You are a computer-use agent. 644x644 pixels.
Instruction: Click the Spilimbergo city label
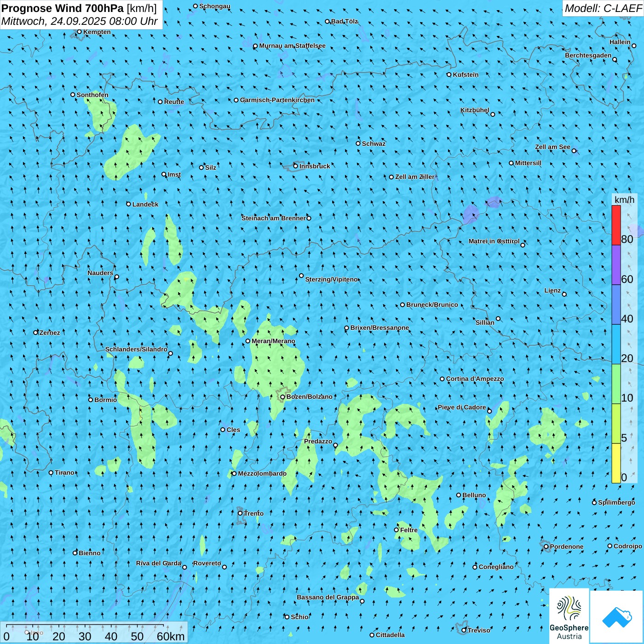(x=616, y=502)
